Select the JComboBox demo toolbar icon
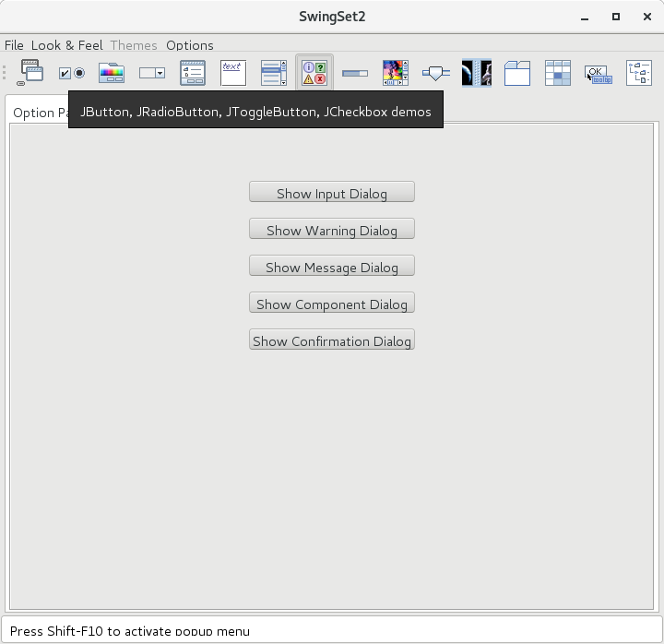Screen dimensions: 664x644 192,73
